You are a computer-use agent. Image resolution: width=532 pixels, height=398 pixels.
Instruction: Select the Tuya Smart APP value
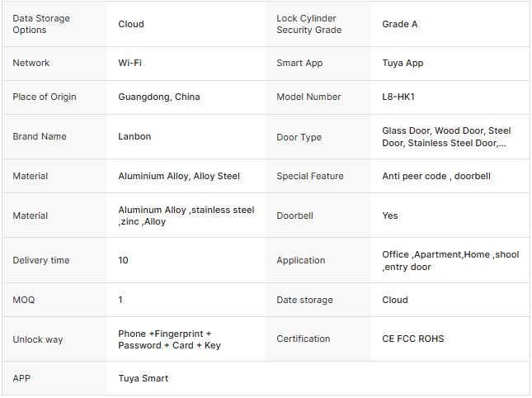[144, 378]
